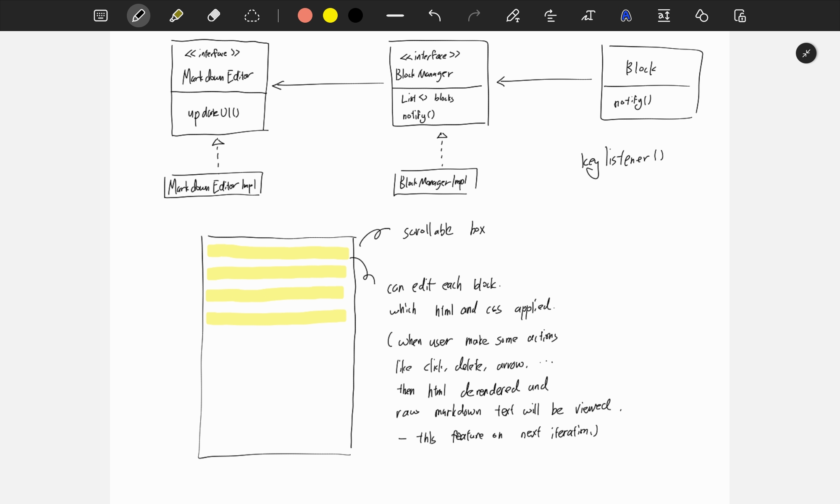840x504 pixels.
Task: Click the Block class title
Action: point(641,68)
